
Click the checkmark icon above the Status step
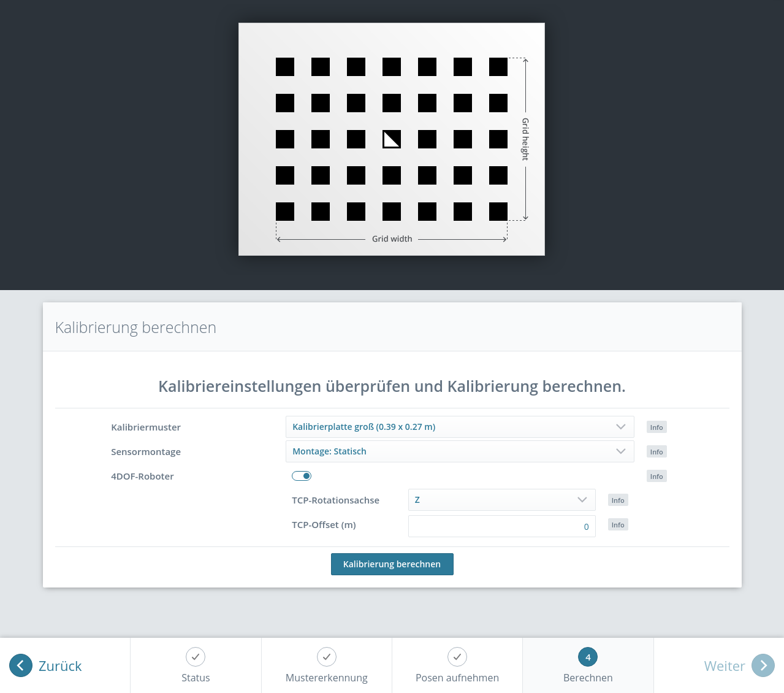coord(195,657)
